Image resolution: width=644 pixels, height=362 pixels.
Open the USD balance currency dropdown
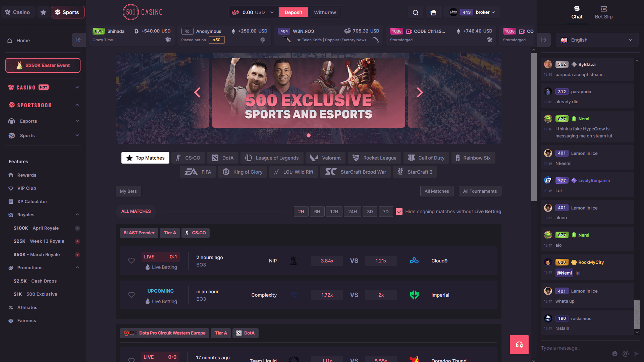click(253, 12)
